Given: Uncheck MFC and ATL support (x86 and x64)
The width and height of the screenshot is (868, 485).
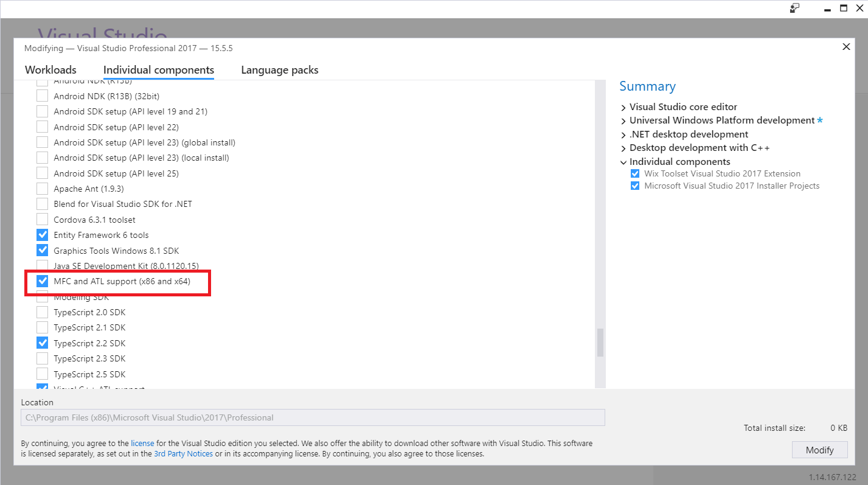Looking at the screenshot, I should pos(42,281).
